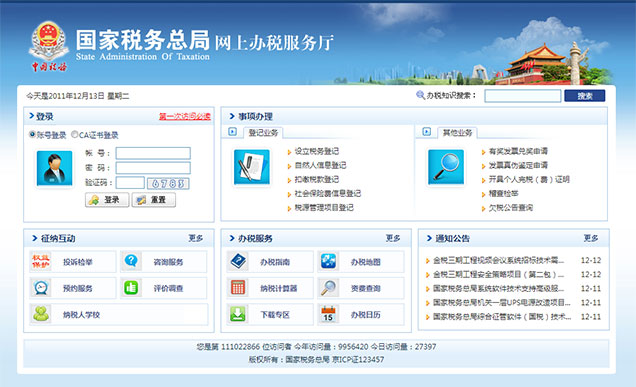636x387 pixels.
Task: Open the 第一次访问必读 link
Action: (x=185, y=116)
